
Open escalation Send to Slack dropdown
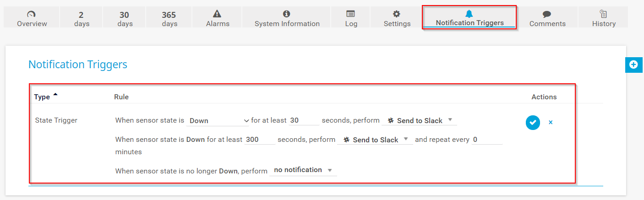tap(375, 140)
